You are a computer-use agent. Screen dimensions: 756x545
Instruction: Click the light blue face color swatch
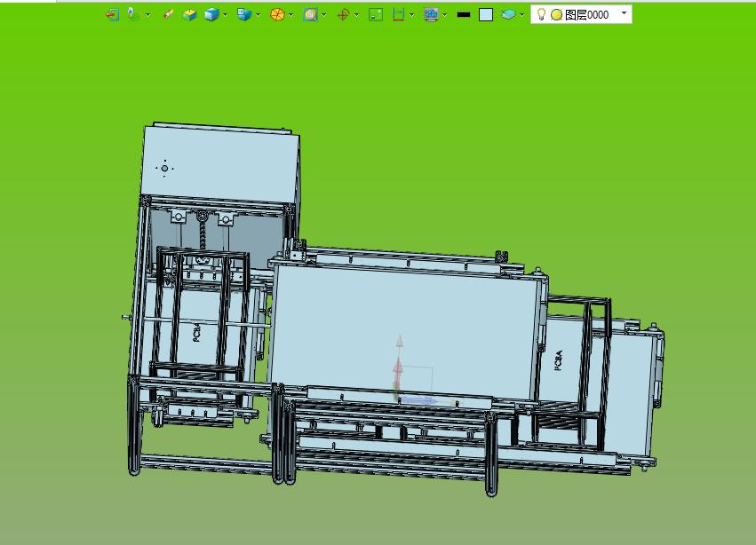(x=486, y=15)
